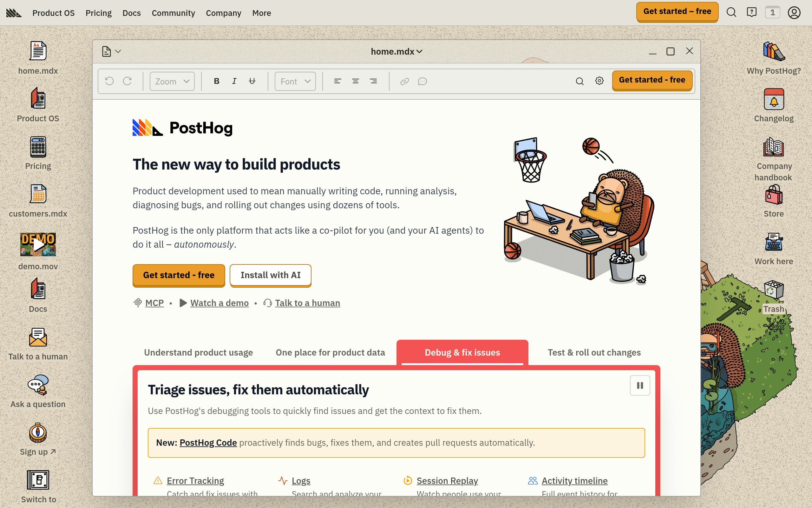
Task: Open the More menu
Action: (262, 13)
